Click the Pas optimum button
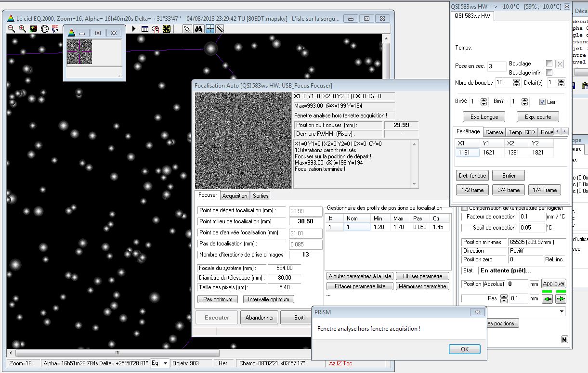588x373 pixels. pos(218,299)
